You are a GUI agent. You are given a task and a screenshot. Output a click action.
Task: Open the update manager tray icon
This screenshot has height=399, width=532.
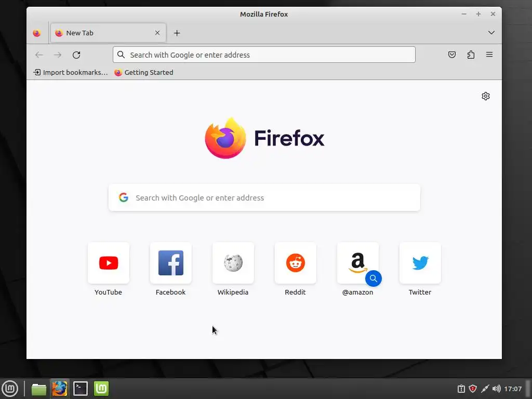[x=461, y=389]
